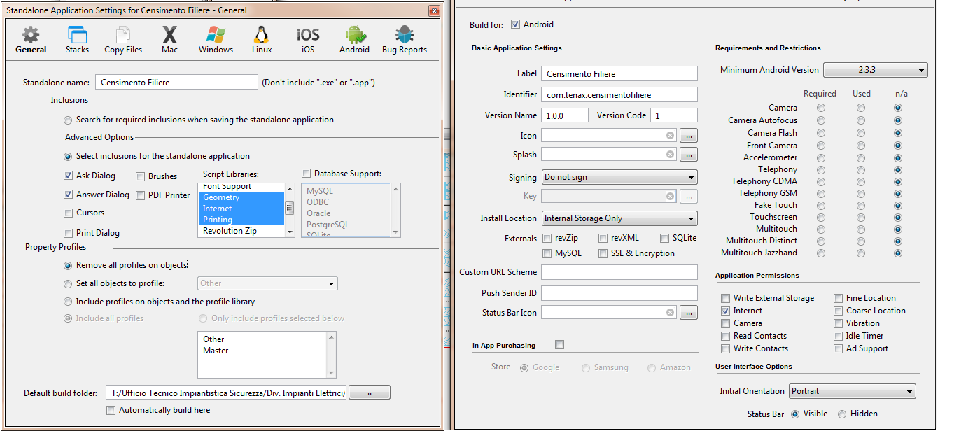The image size is (980, 431).
Task: Select search for required inclusions option
Action: point(68,120)
